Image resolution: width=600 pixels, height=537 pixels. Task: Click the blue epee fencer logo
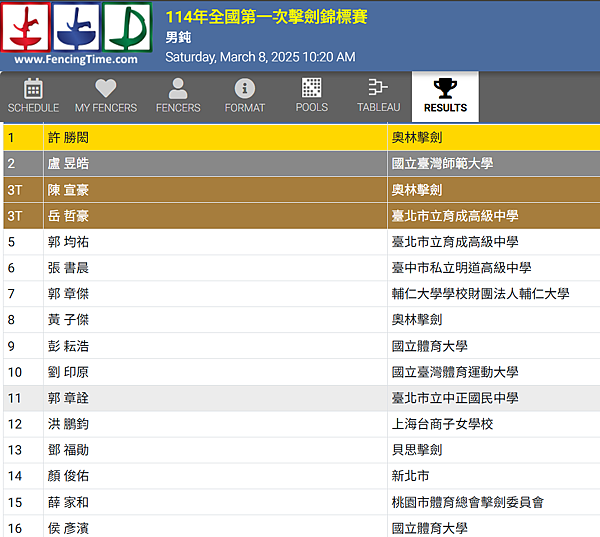77,27
